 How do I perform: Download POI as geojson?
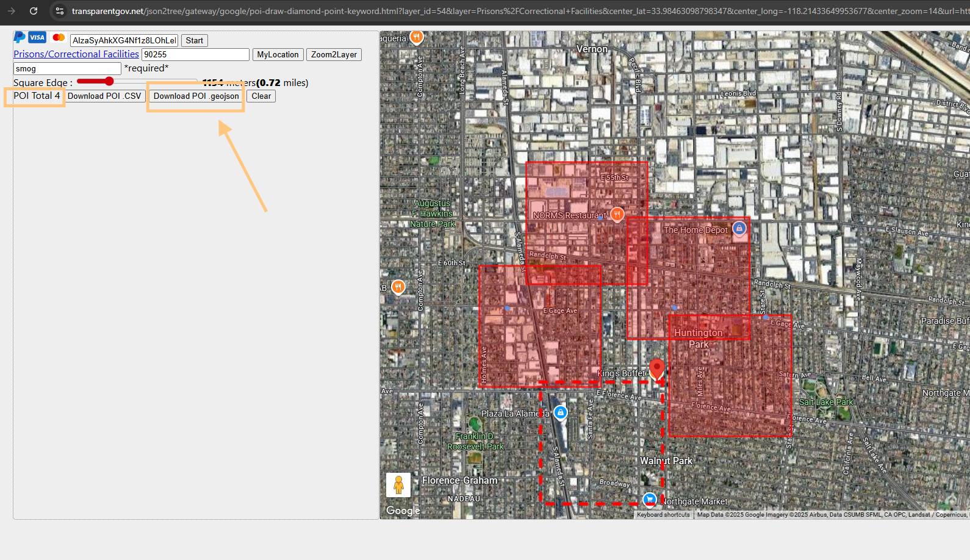[x=196, y=96]
